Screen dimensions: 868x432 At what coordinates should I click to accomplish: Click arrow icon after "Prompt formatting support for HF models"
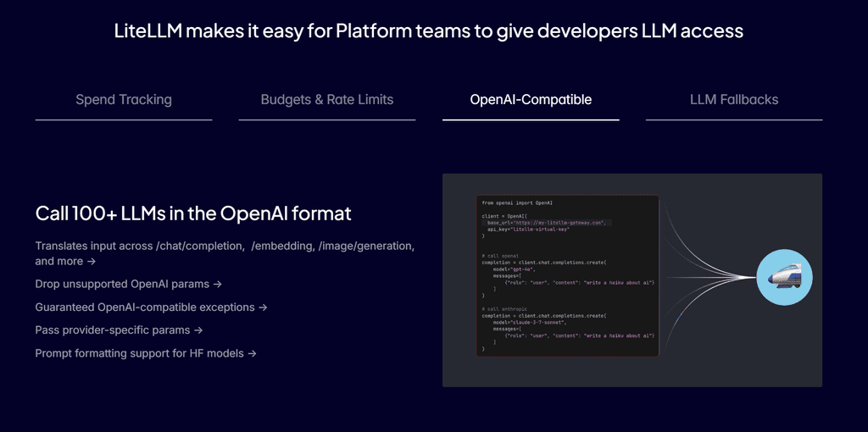pos(252,353)
